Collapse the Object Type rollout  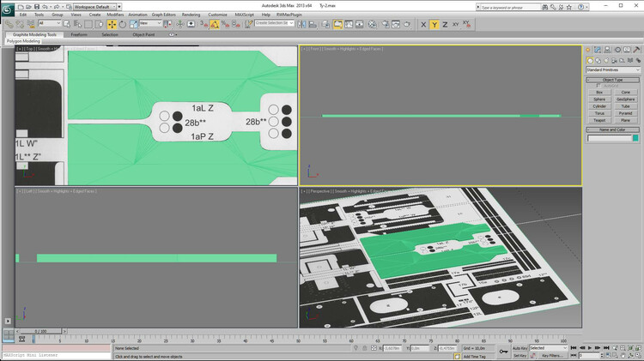613,80
